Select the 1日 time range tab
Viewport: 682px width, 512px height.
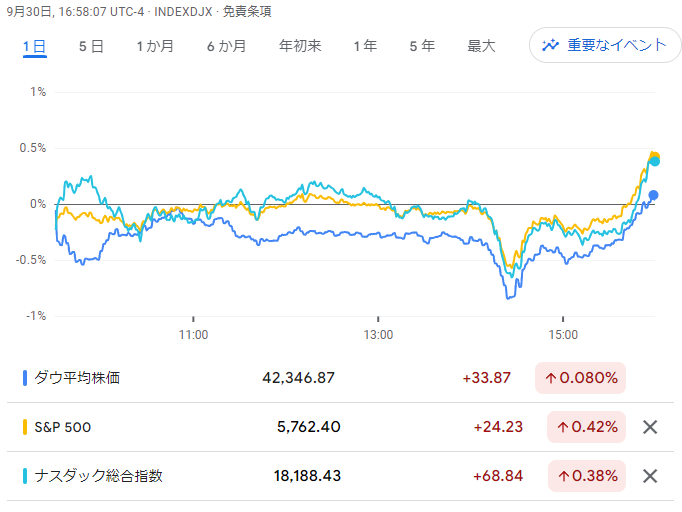click(34, 46)
